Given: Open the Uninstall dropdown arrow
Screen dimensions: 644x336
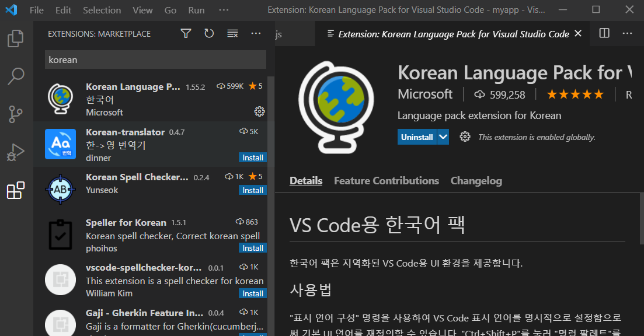Looking at the screenshot, I should 443,136.
